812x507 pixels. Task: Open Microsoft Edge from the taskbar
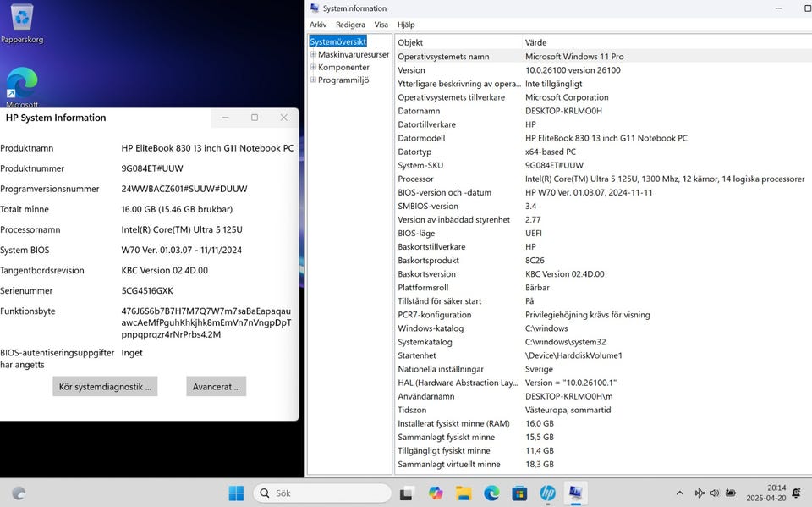[491, 493]
